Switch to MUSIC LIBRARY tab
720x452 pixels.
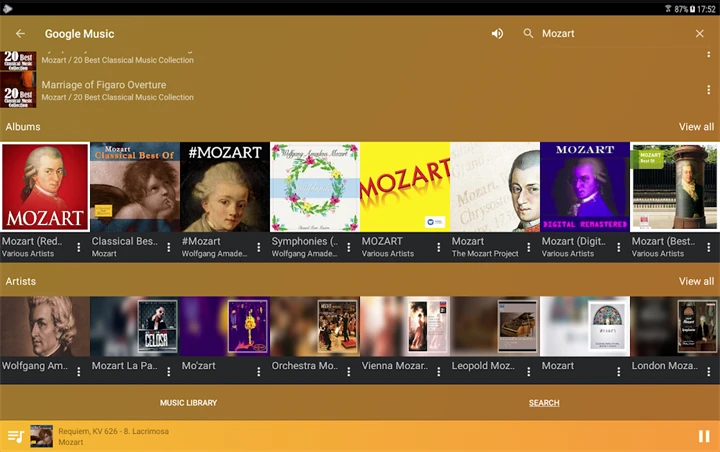point(188,403)
